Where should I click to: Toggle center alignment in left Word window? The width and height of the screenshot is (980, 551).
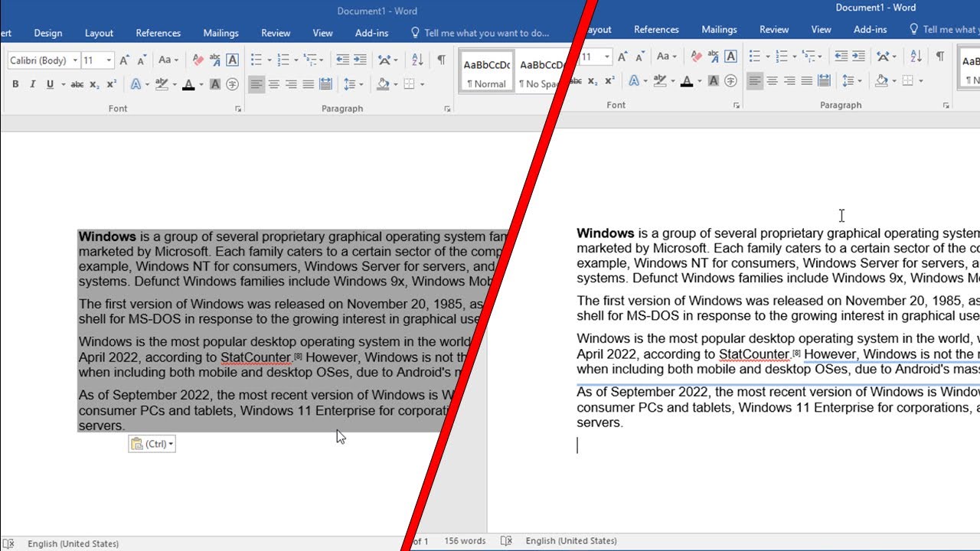(x=273, y=84)
